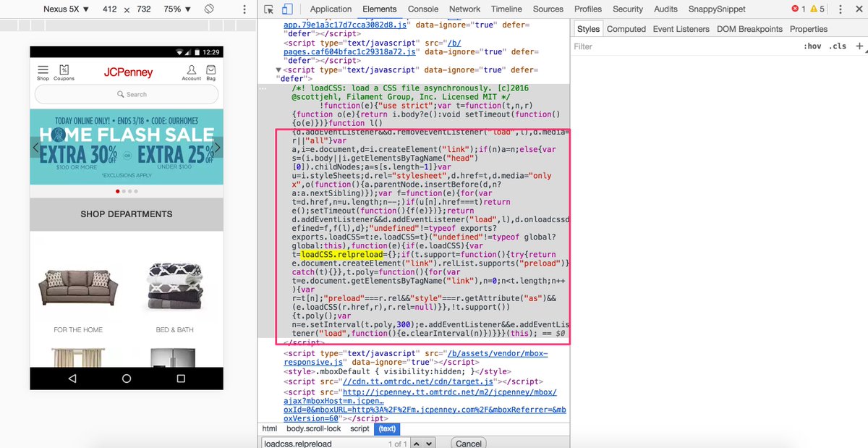Select the Styles sidebar tab
868x448 pixels.
point(589,29)
